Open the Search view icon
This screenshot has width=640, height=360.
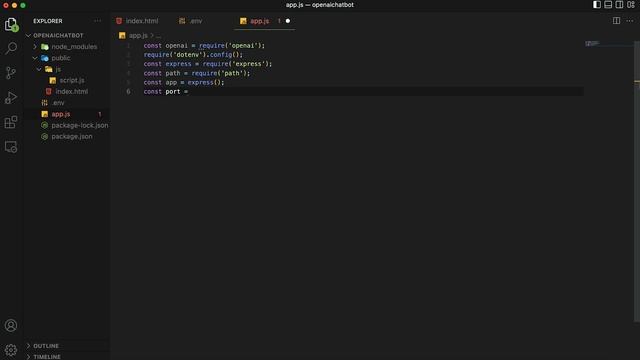click(11, 48)
